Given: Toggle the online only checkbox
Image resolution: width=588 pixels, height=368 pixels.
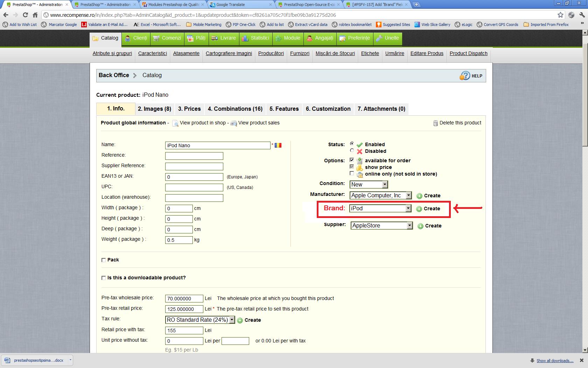Looking at the screenshot, I should point(352,173).
